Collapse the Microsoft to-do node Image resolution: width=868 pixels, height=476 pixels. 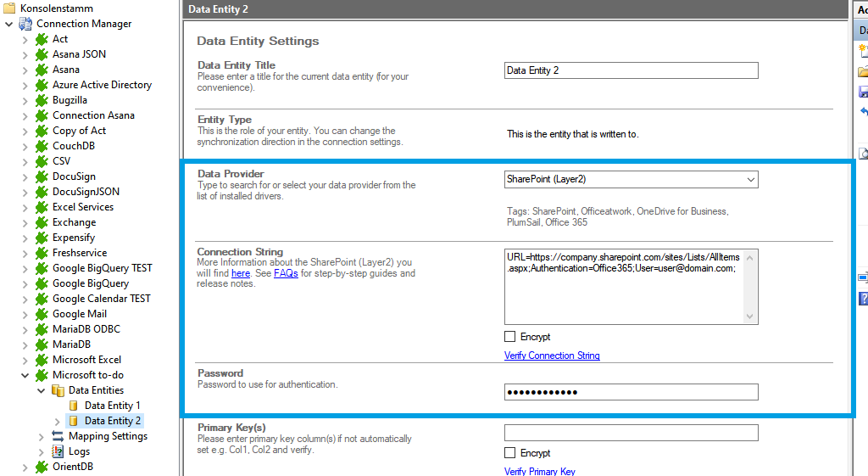(x=25, y=375)
